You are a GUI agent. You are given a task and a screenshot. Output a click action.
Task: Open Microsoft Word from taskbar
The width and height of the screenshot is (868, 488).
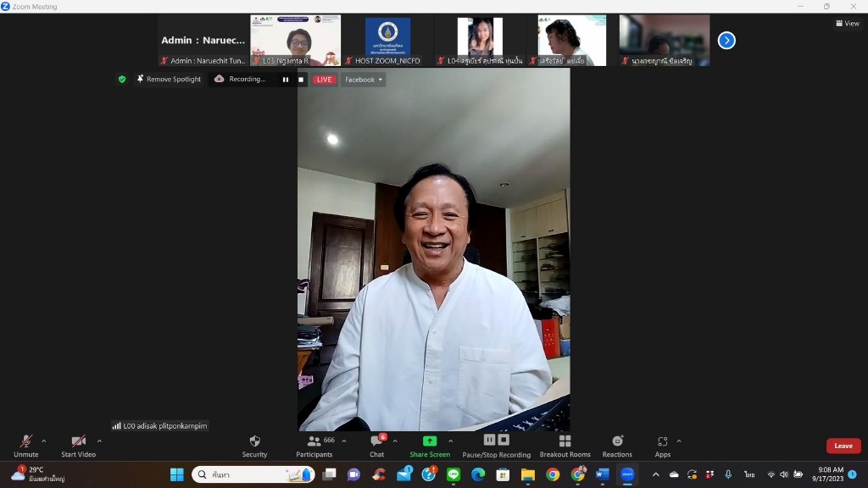tap(603, 474)
